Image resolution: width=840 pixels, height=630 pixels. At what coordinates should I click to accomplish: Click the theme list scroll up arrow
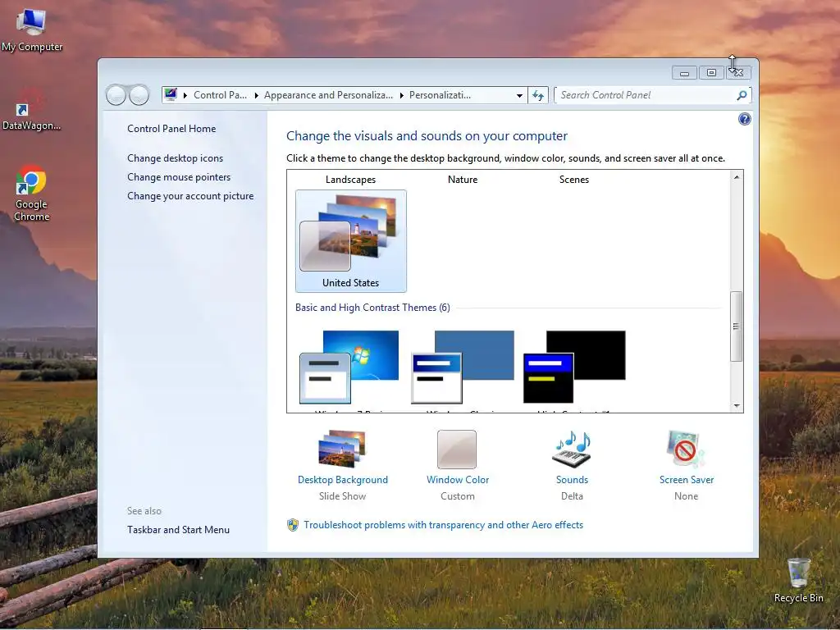737,177
